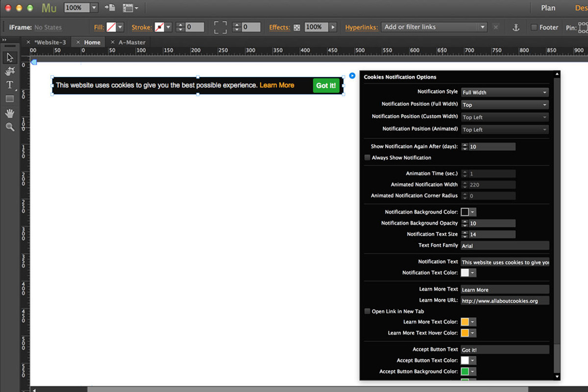Close the *Website-3 tab
Viewport: 588px width, 392px height.
[28, 42]
